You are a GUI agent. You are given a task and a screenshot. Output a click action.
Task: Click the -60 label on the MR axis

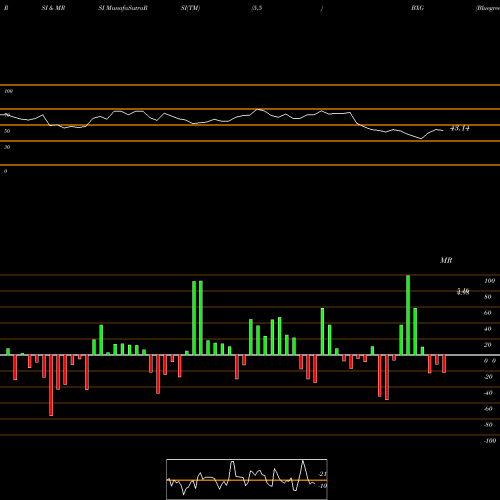coord(488,409)
